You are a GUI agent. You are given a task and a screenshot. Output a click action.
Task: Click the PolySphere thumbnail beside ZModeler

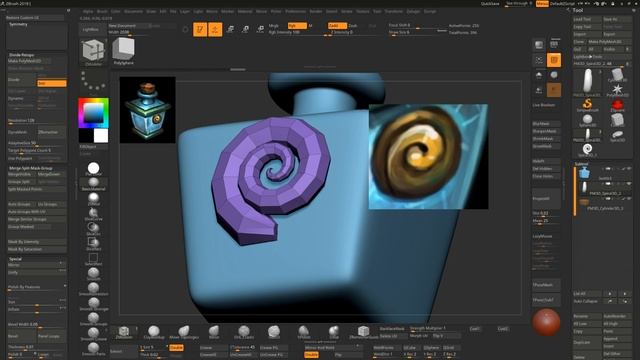pos(123,51)
